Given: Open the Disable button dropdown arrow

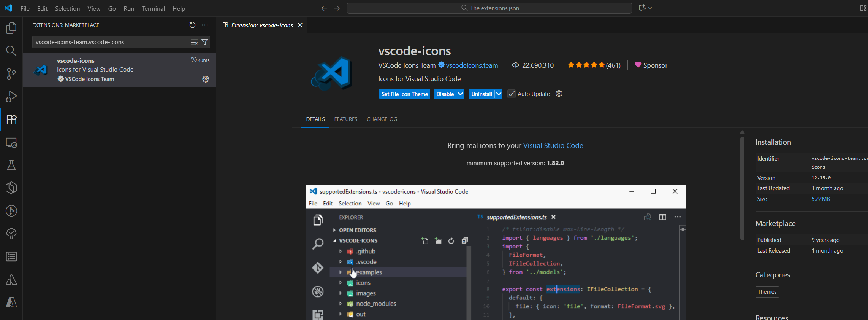Looking at the screenshot, I should click(460, 94).
